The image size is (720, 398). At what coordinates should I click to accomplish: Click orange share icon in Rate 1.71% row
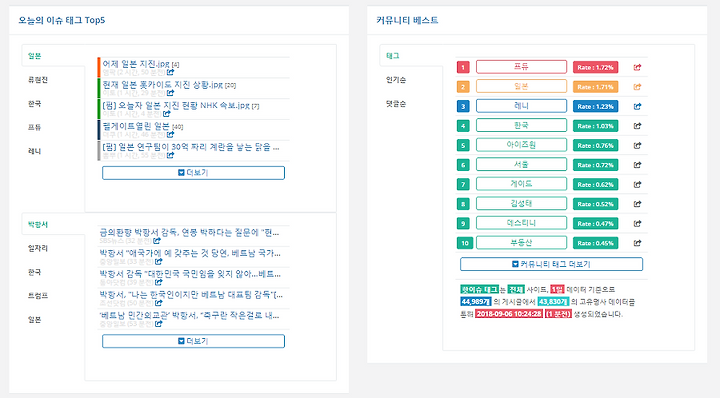coord(637,87)
